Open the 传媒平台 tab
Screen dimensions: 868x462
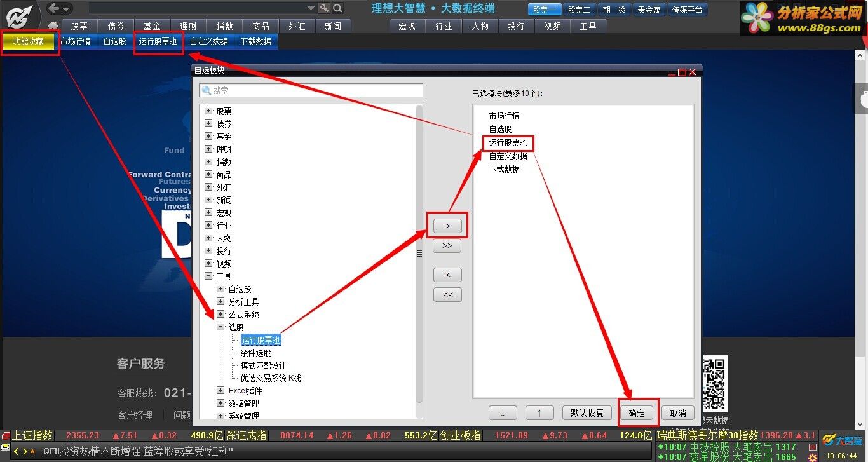(688, 10)
